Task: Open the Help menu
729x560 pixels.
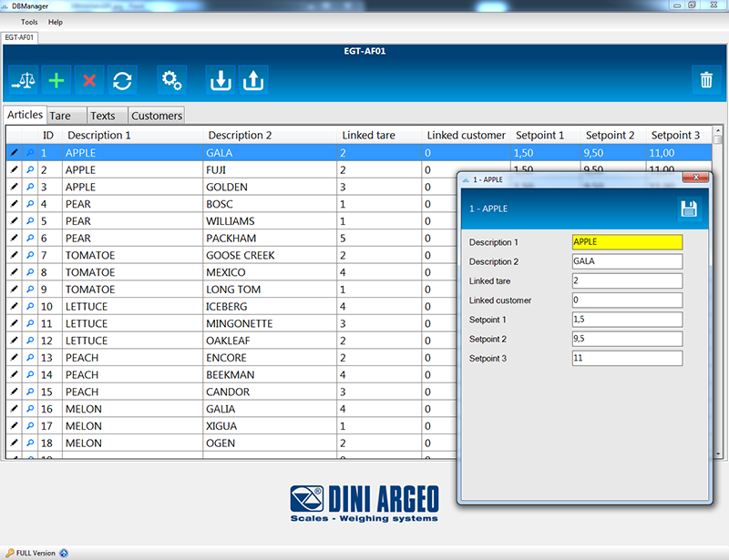Action: coord(56,22)
